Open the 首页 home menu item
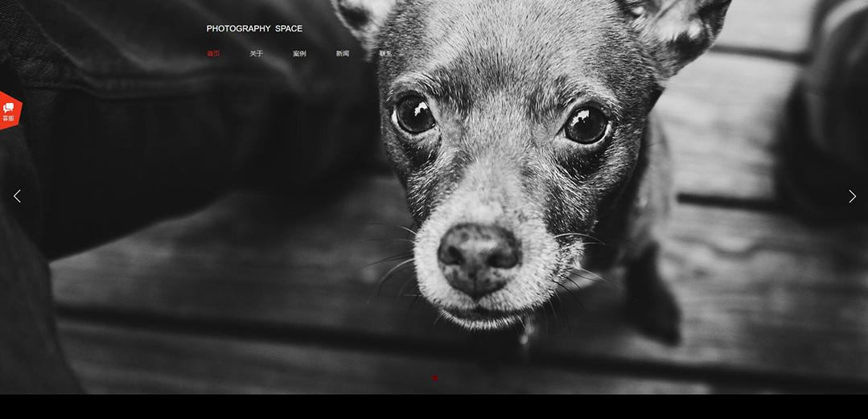Viewport: 868px width, 419px height. (213, 54)
